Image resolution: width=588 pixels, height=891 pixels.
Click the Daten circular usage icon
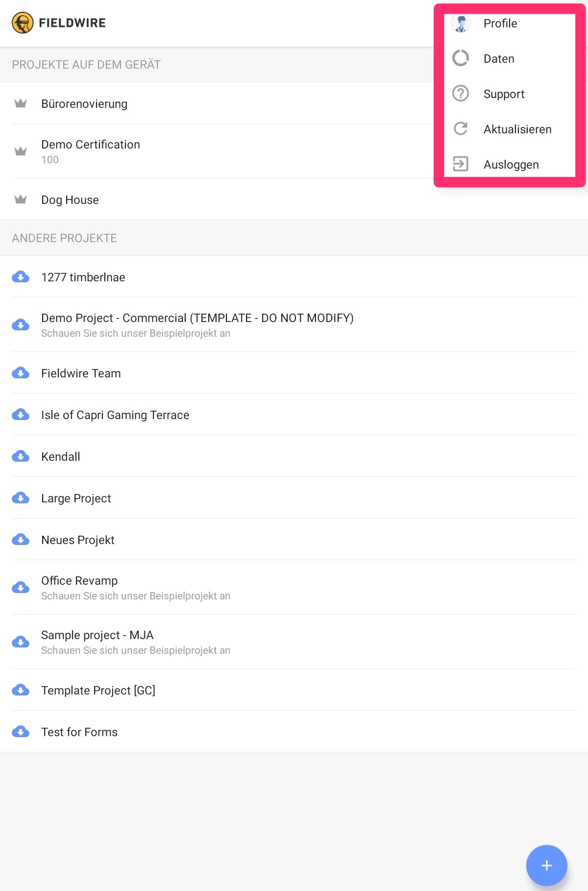coord(461,58)
